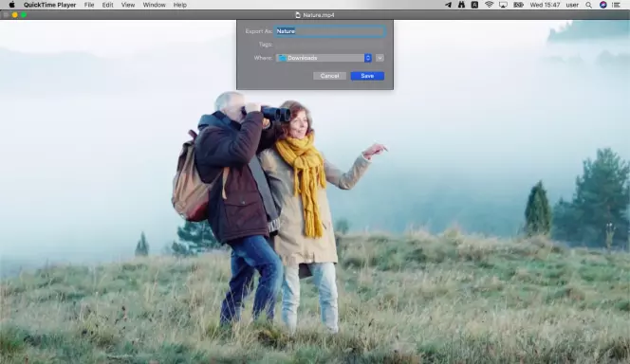Click the battery status icon
This screenshot has width=630, height=364.
pyautogui.click(x=518, y=5)
